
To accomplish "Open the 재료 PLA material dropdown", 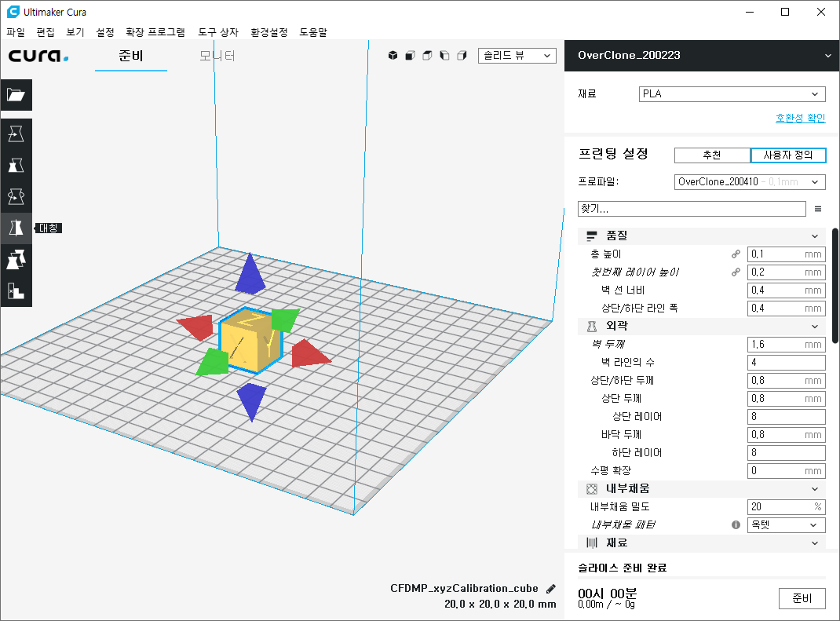I will tap(732, 93).
